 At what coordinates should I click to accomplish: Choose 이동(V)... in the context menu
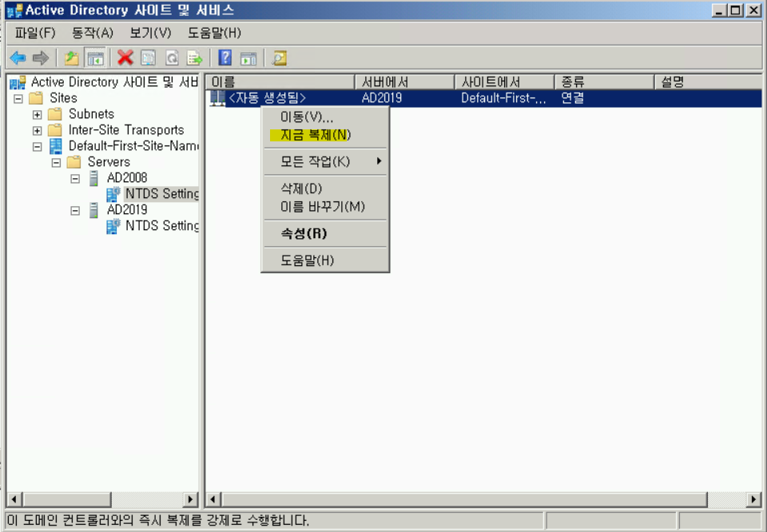click(x=325, y=117)
